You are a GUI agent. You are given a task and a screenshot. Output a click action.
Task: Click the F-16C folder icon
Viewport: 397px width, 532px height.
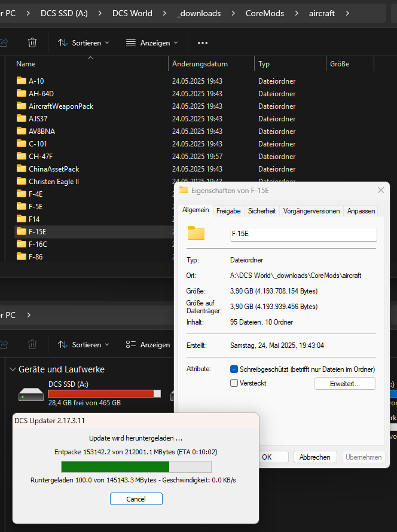click(x=22, y=244)
